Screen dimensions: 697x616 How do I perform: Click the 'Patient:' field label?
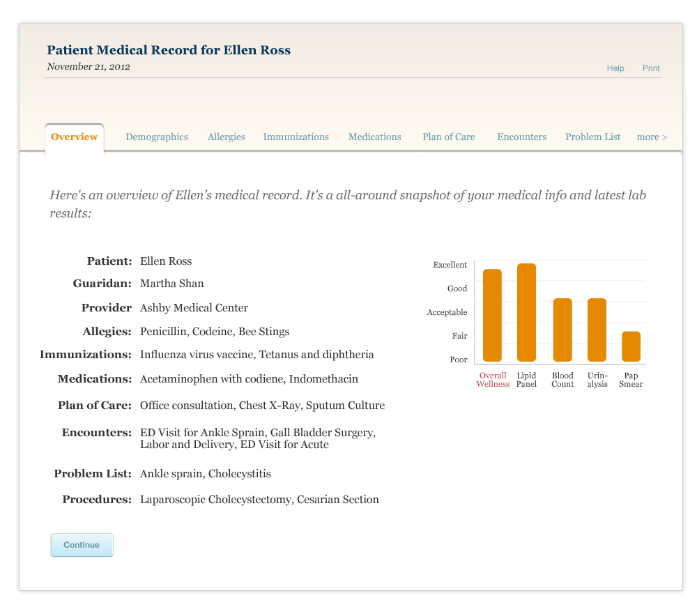coord(109,261)
